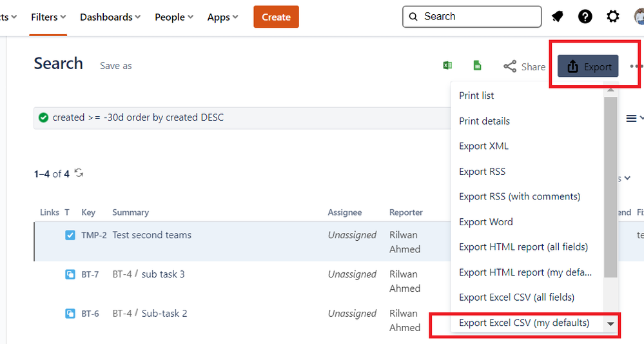Sort by the Assignee column header
Screen dimensions: 644x344
345,212
